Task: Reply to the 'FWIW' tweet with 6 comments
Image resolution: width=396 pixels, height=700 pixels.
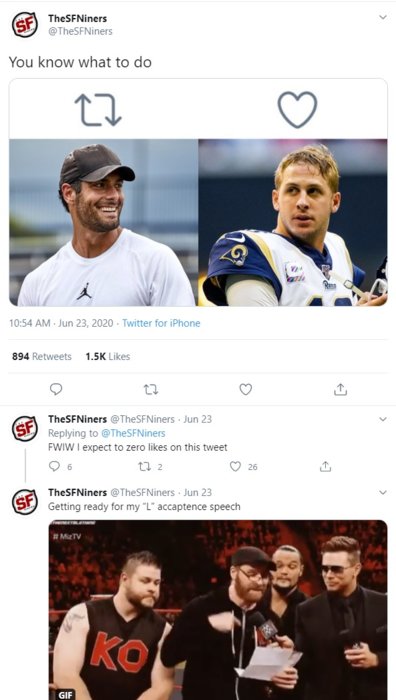Action: click(54, 467)
